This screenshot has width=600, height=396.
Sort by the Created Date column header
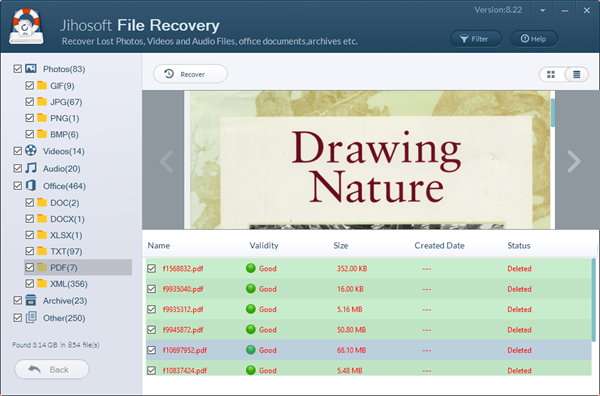point(439,246)
